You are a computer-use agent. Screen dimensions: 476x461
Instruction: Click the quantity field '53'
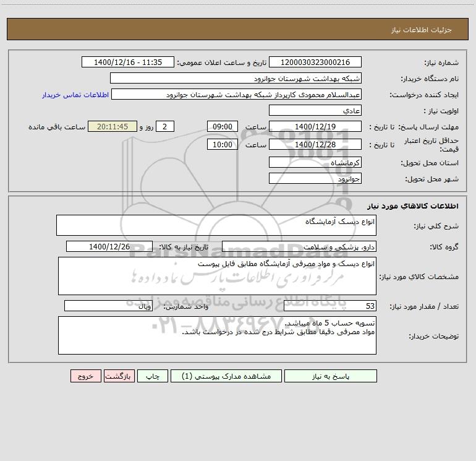coord(330,306)
